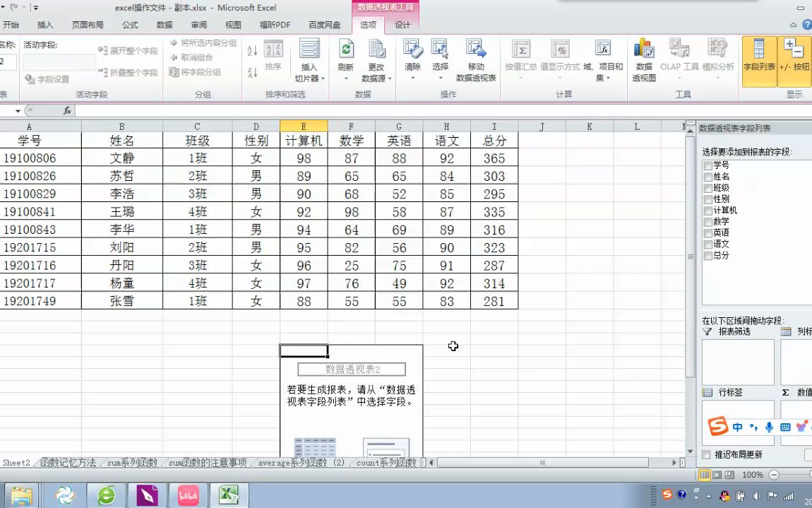Switch to the 设计 ribbon tab
Screen dimensions: 812x508
tap(402, 25)
